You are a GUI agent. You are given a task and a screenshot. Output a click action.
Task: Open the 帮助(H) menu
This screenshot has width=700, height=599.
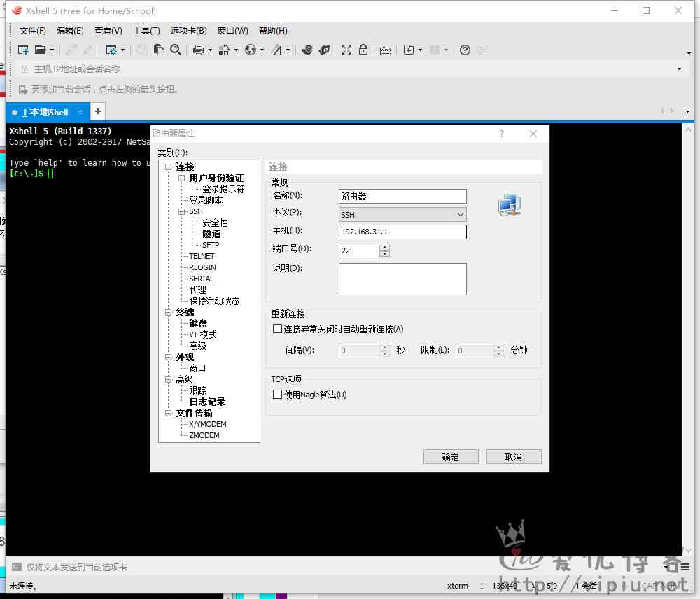pos(273,30)
